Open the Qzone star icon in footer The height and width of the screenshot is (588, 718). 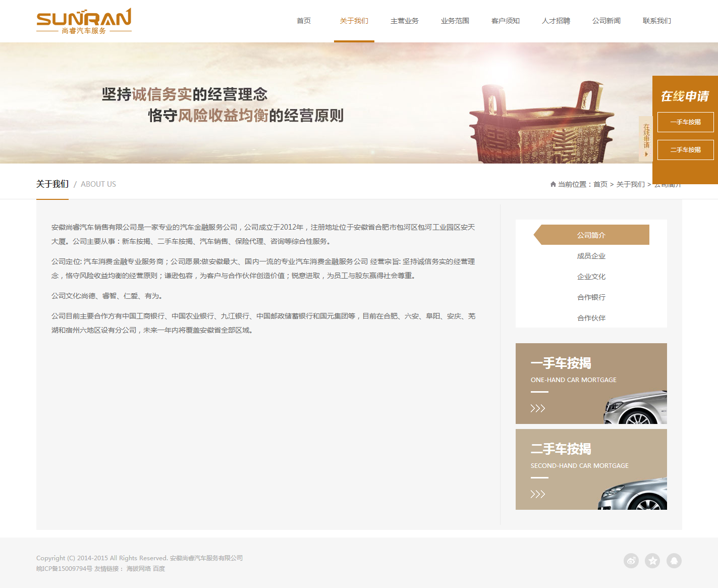point(652,561)
